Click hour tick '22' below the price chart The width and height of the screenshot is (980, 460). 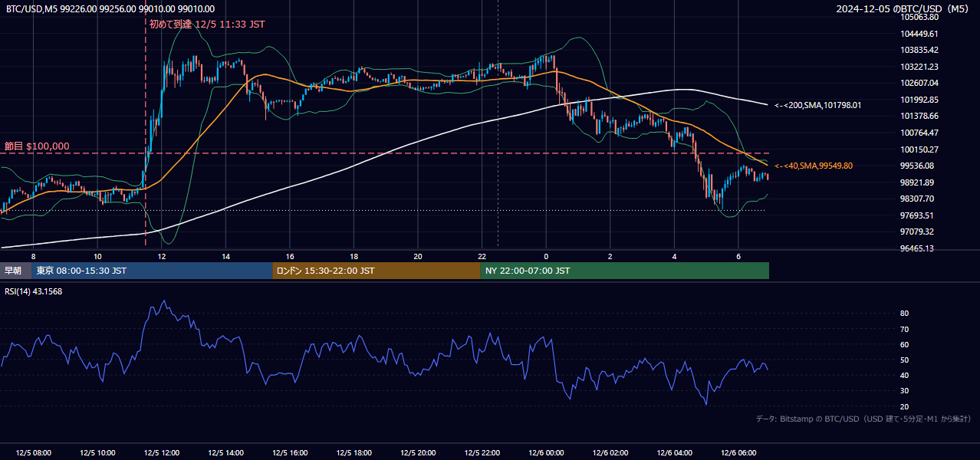pos(482,256)
